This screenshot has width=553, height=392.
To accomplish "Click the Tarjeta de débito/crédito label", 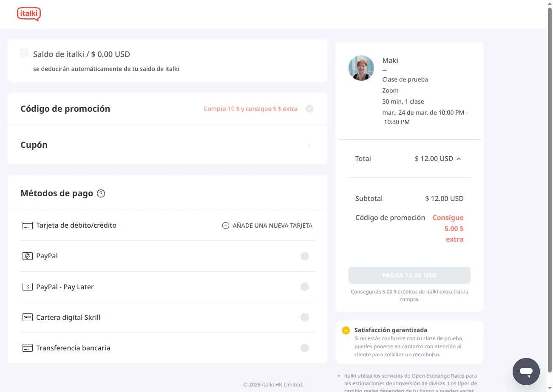I will click(76, 226).
